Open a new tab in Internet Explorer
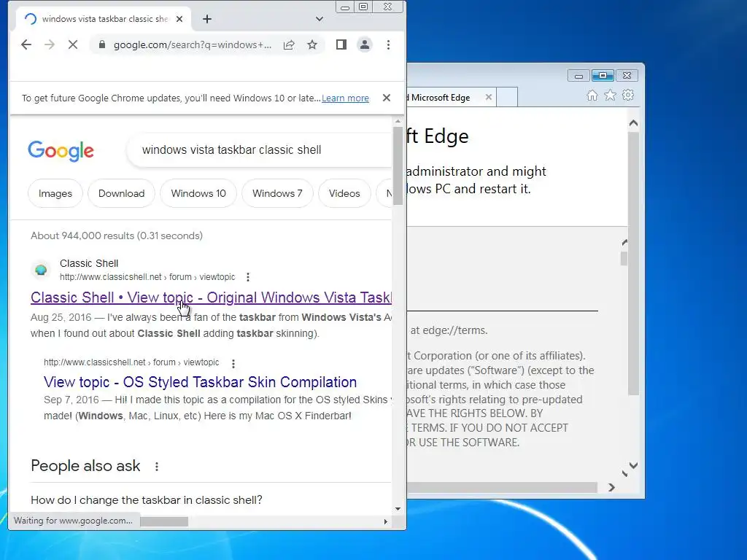The image size is (747, 560). [x=507, y=97]
